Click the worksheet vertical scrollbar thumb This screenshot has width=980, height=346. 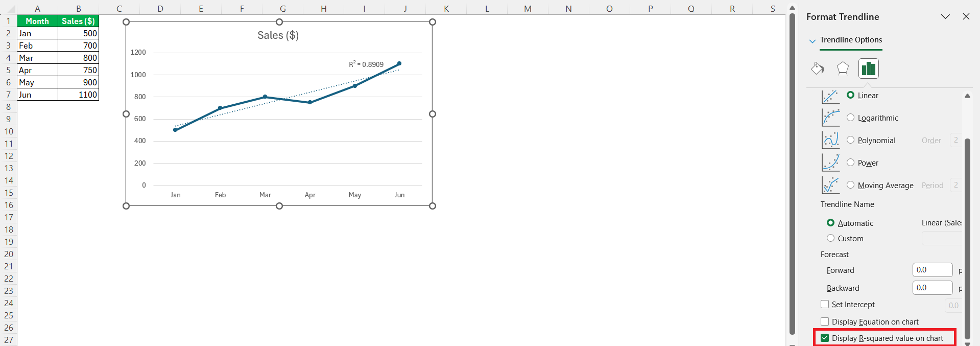pyautogui.click(x=793, y=174)
